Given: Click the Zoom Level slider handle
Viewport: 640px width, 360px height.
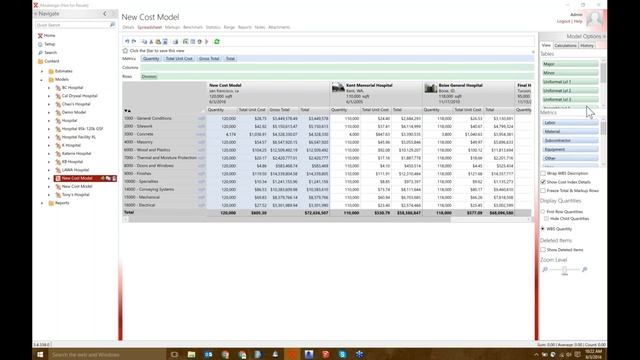Looking at the screenshot, I should pos(564,270).
